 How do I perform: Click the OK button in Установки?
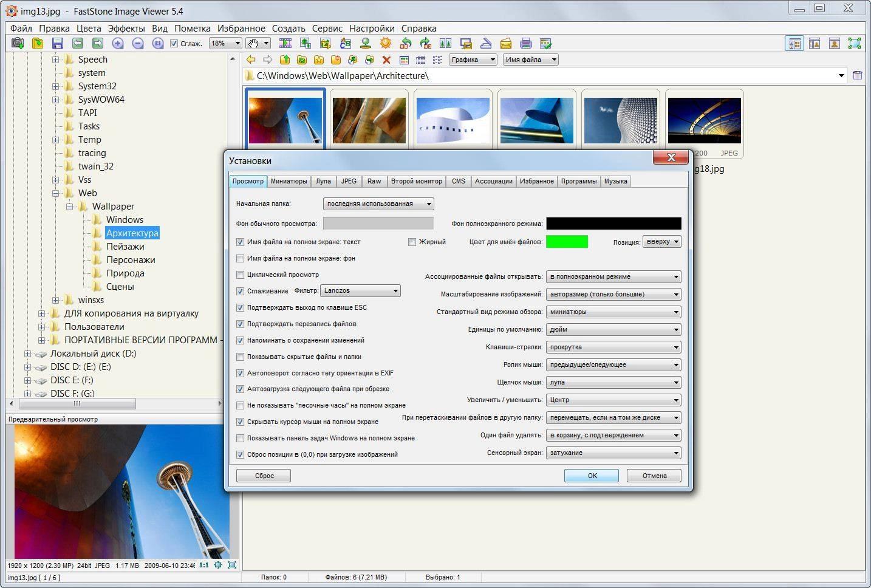pos(592,476)
